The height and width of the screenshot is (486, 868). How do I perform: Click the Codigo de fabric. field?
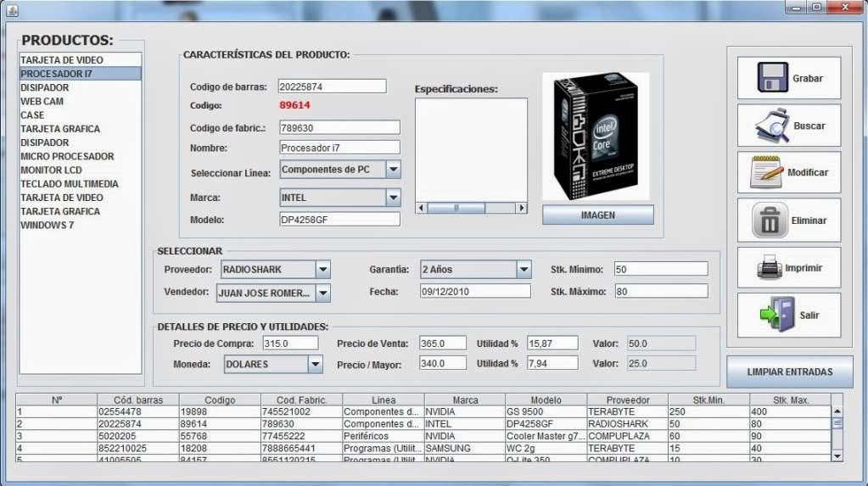point(339,128)
